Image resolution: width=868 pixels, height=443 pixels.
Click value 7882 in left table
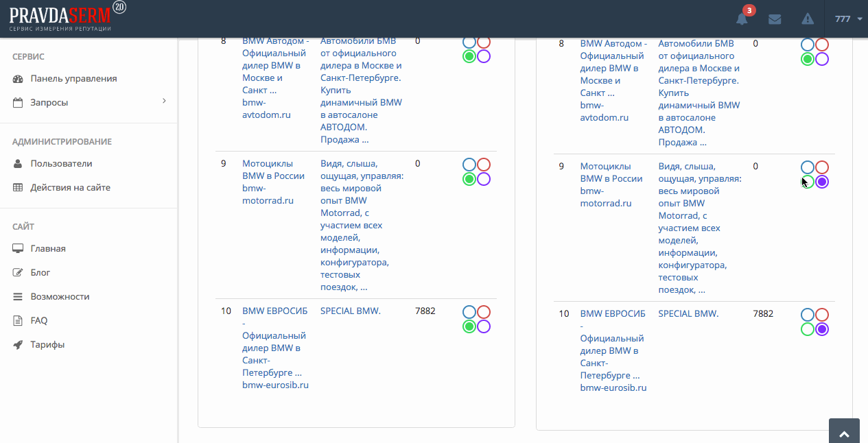425,311
